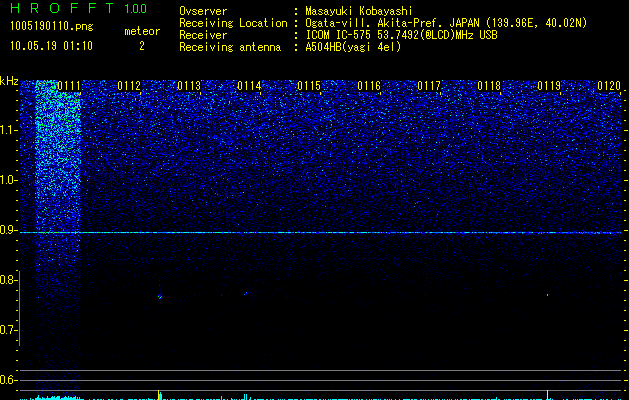Click the 0.7 frequency axis label
The width and height of the screenshot is (629, 400).
click(x=8, y=330)
